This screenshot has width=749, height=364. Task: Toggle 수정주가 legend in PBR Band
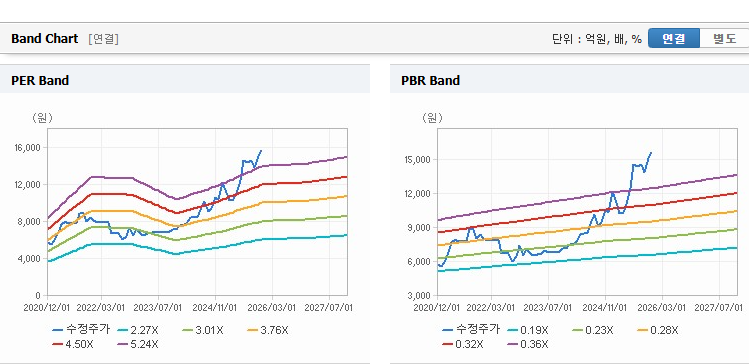pos(471,330)
